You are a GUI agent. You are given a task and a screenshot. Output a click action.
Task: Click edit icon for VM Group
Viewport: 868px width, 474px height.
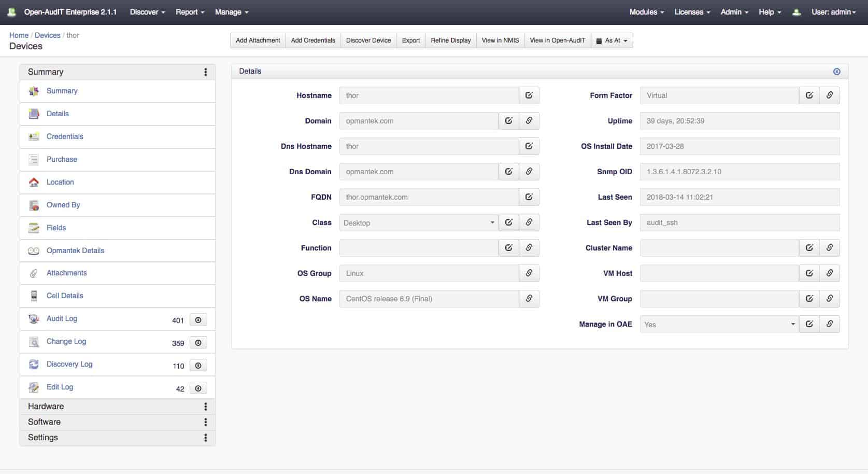(809, 299)
